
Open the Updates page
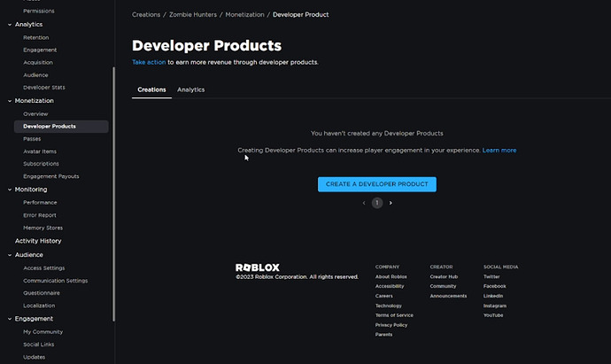34,357
